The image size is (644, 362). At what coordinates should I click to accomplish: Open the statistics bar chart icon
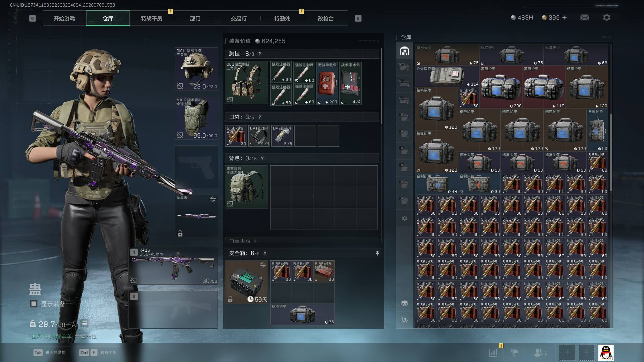[493, 352]
